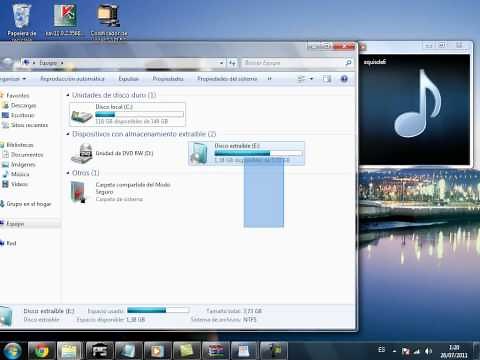Screen dimensions: 480x360
Task: Click the network signal tray icon
Action: click(417, 351)
